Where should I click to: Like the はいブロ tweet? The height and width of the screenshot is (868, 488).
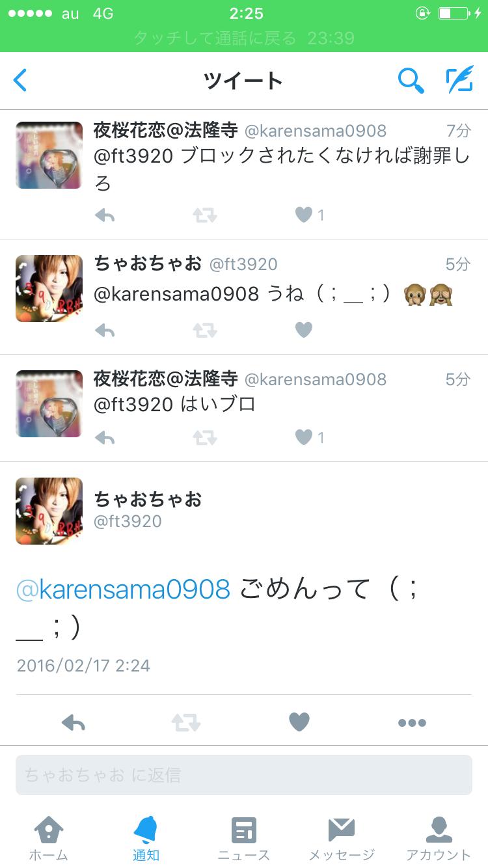(304, 437)
